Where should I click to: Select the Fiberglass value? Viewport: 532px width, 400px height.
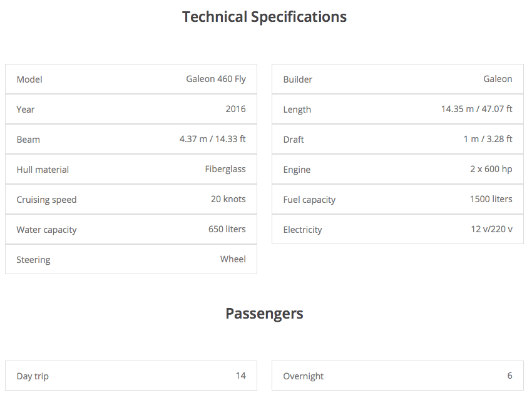tap(225, 169)
